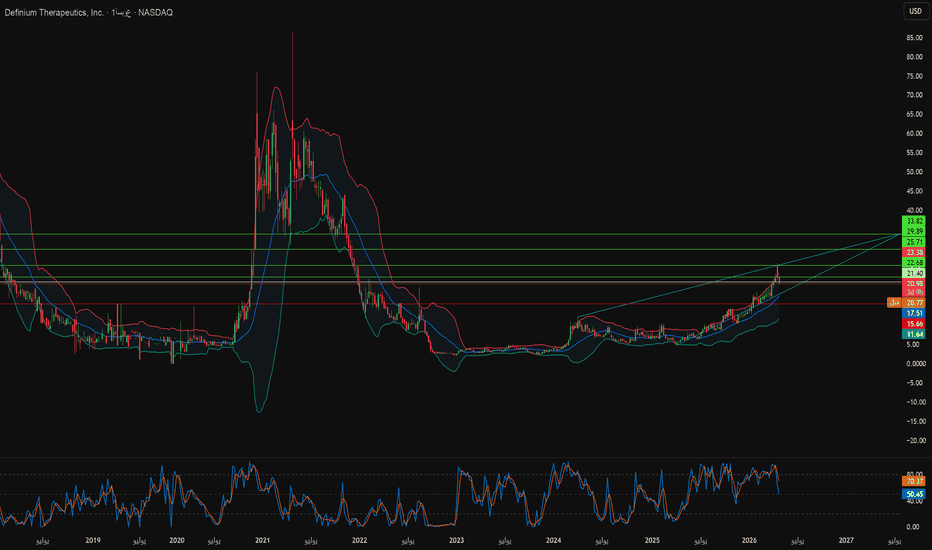Select the 33.82 green price label
This screenshot has height=550, width=932.
point(914,221)
